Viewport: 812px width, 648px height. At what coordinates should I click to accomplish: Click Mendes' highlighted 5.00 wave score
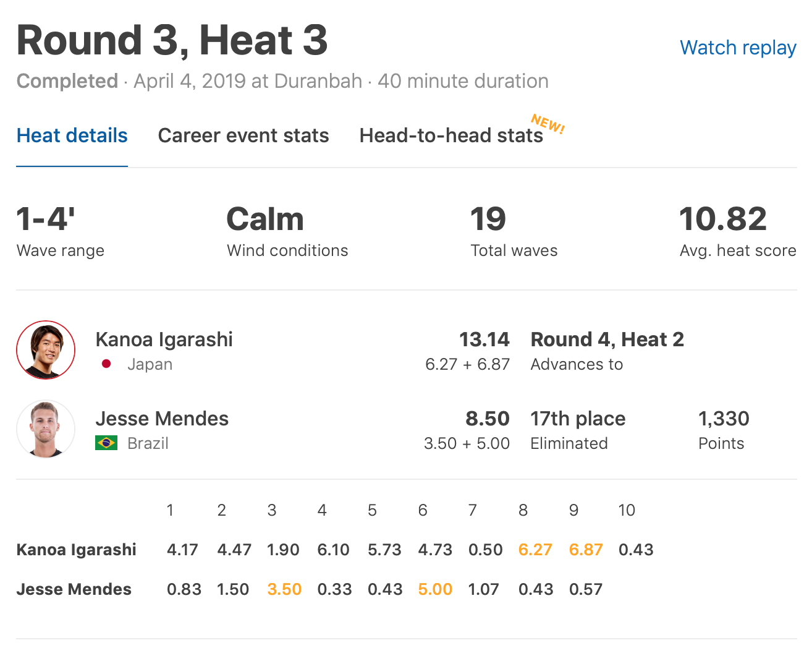point(435,589)
